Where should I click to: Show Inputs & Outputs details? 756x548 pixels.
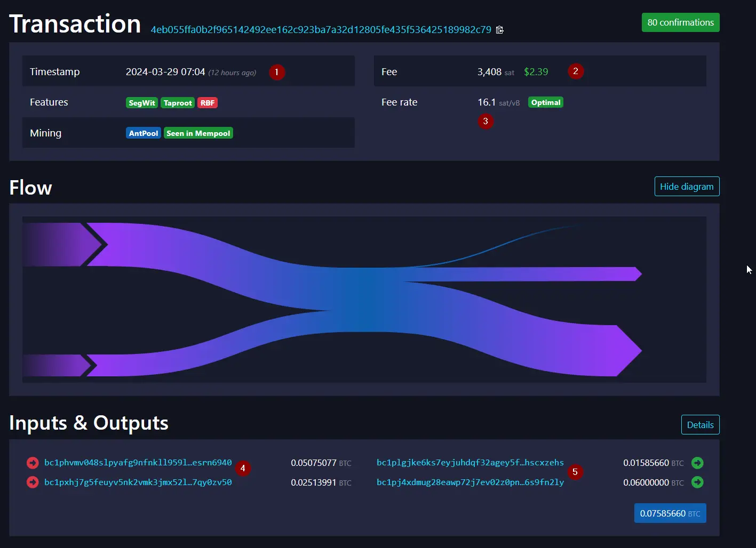pyautogui.click(x=700, y=425)
